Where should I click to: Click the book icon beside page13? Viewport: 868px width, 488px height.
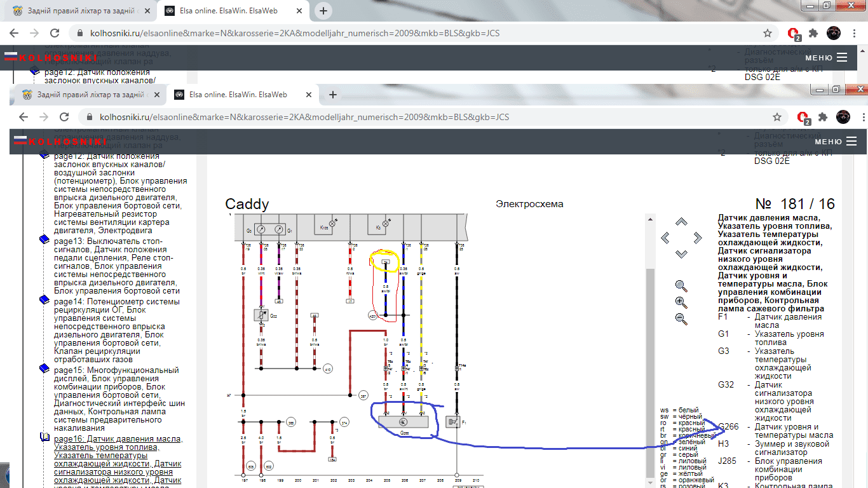click(44, 240)
